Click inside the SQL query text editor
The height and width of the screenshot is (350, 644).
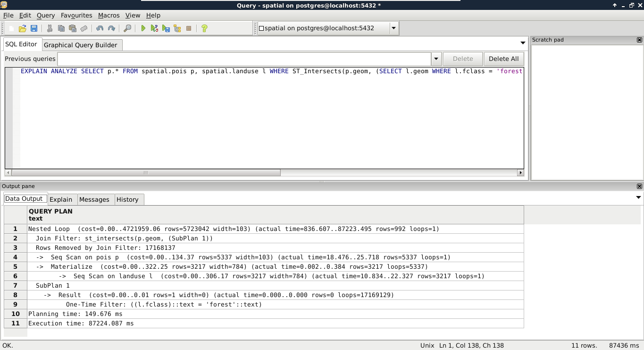(x=272, y=118)
